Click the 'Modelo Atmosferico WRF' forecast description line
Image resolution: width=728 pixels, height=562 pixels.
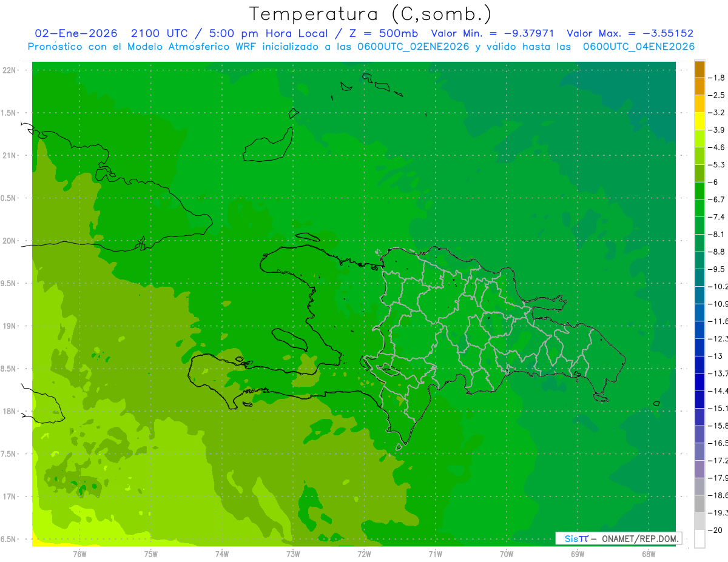pyautogui.click(x=361, y=47)
